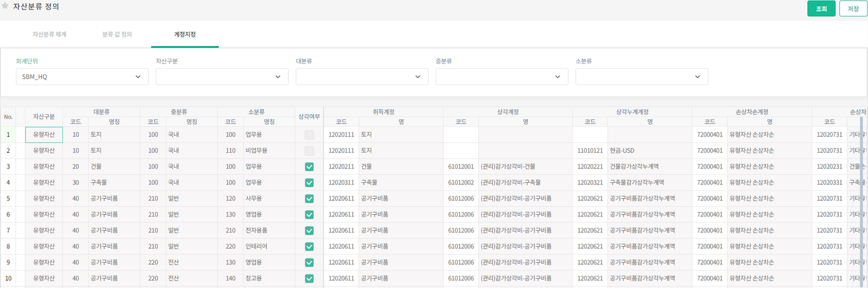868x288 pixels.
Task: Expand the 자산구분 filter dropdown
Action: pyautogui.click(x=222, y=77)
